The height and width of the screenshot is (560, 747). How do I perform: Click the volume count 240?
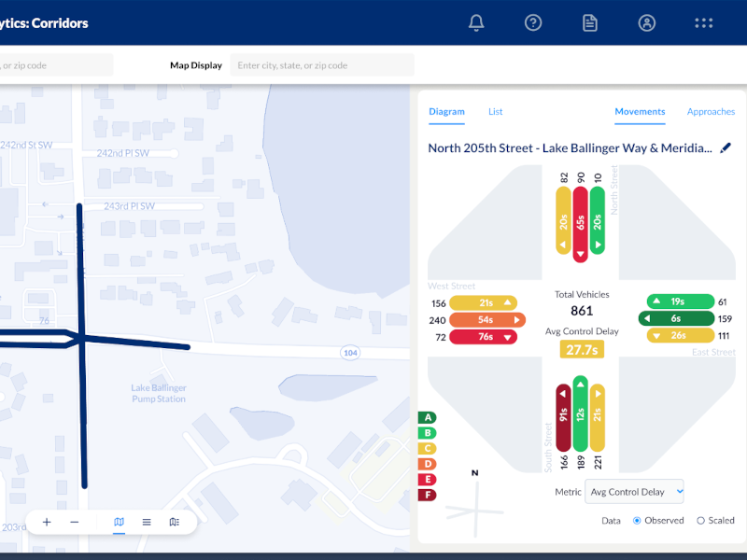tap(437, 320)
